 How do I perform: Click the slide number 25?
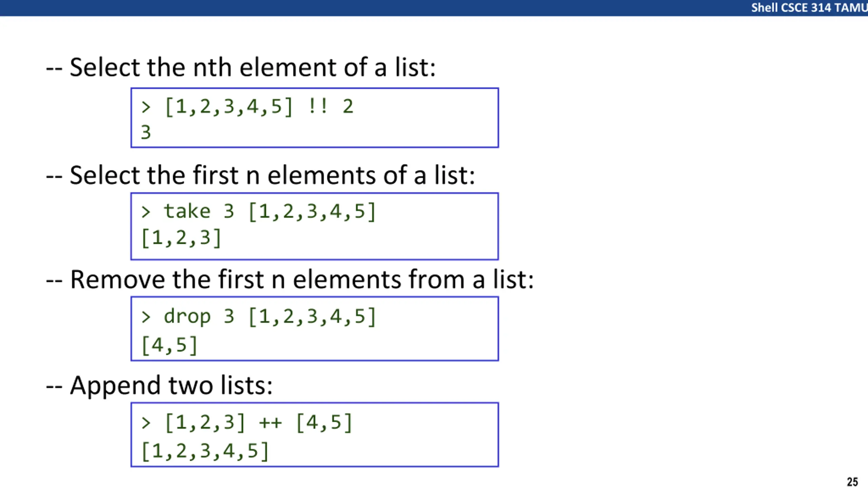(x=852, y=482)
